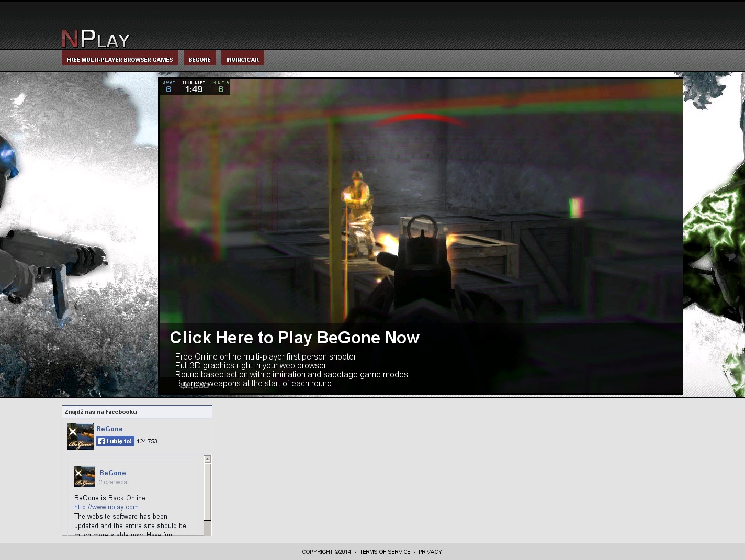Click the Time Left countdown in game HUD

click(194, 87)
